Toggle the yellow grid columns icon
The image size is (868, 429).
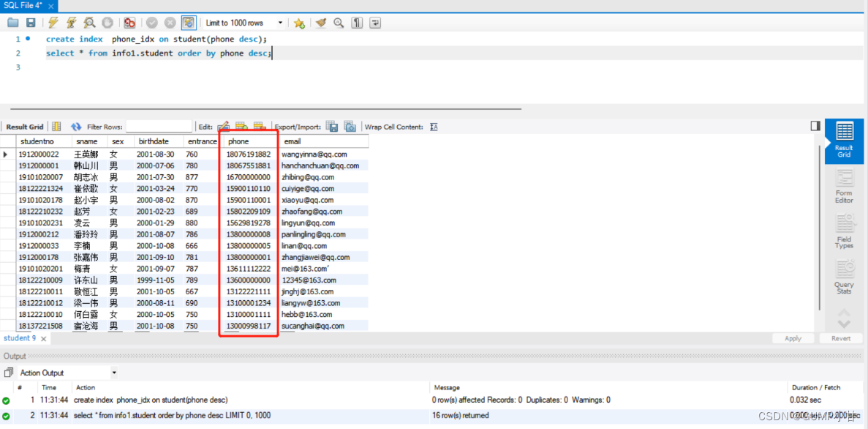56,127
